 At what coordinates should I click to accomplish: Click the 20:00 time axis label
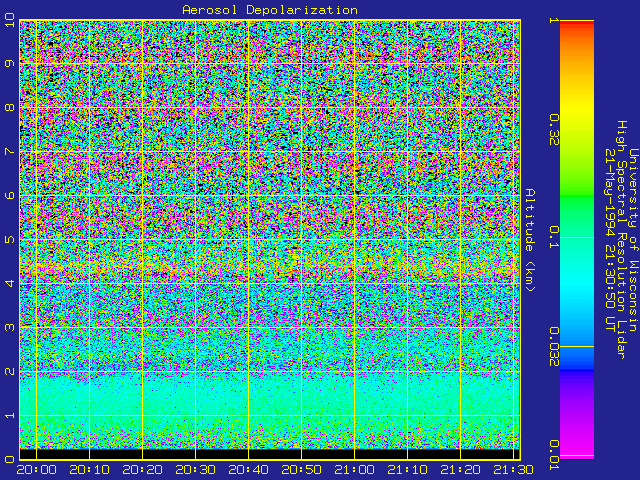37,470
